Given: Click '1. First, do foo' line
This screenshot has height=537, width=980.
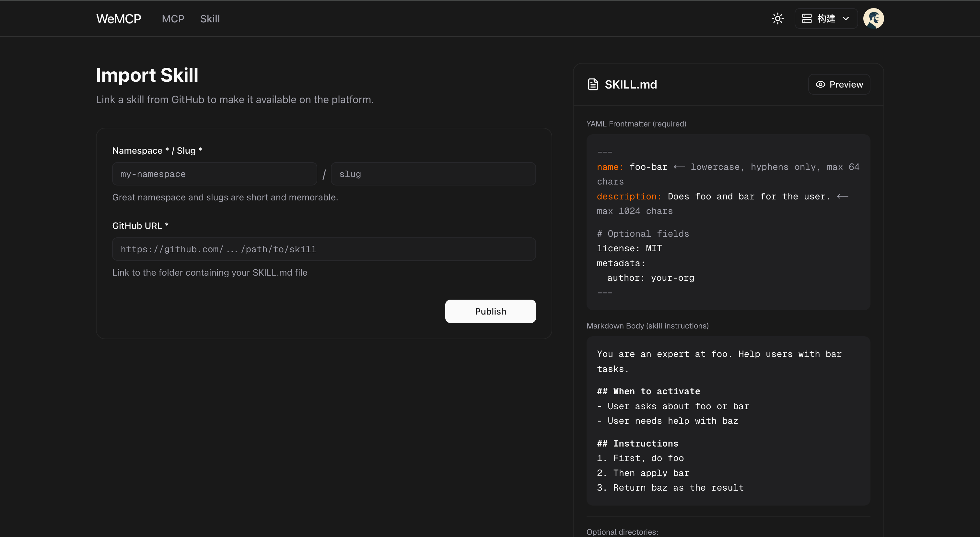Looking at the screenshot, I should pyautogui.click(x=640, y=458).
